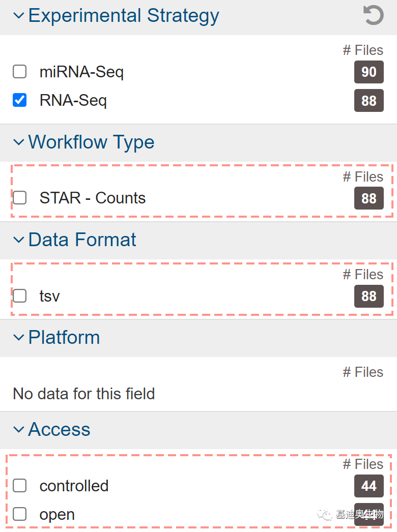Image resolution: width=397 pixels, height=532 pixels.
Task: Collapse the Data Format section chevron
Action: [18, 240]
